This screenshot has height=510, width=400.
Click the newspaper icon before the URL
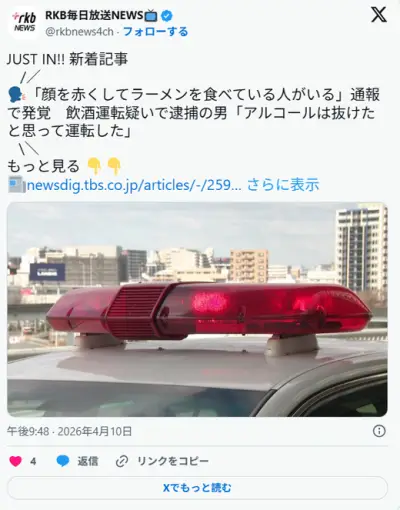[x=16, y=184]
